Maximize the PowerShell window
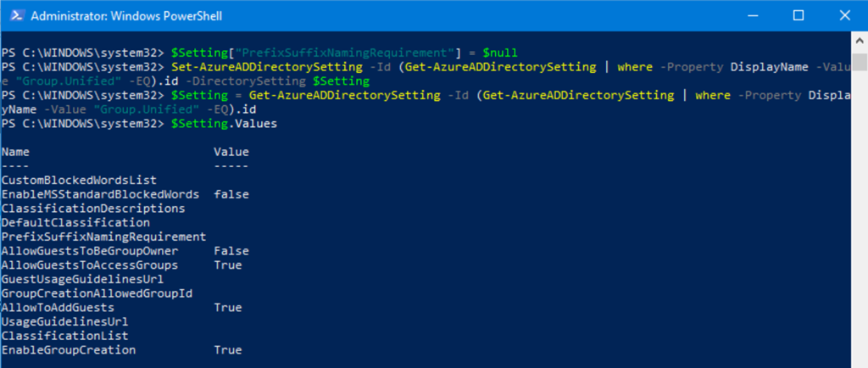The width and height of the screenshot is (868, 368). pos(798,15)
